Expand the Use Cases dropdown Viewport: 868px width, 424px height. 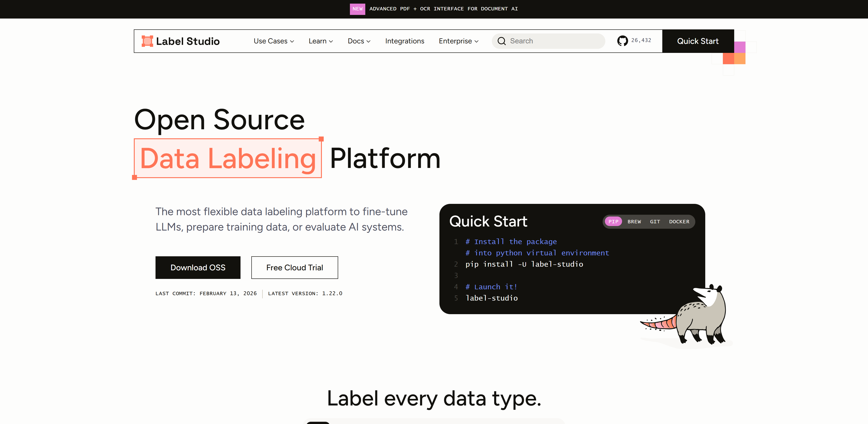[274, 41]
